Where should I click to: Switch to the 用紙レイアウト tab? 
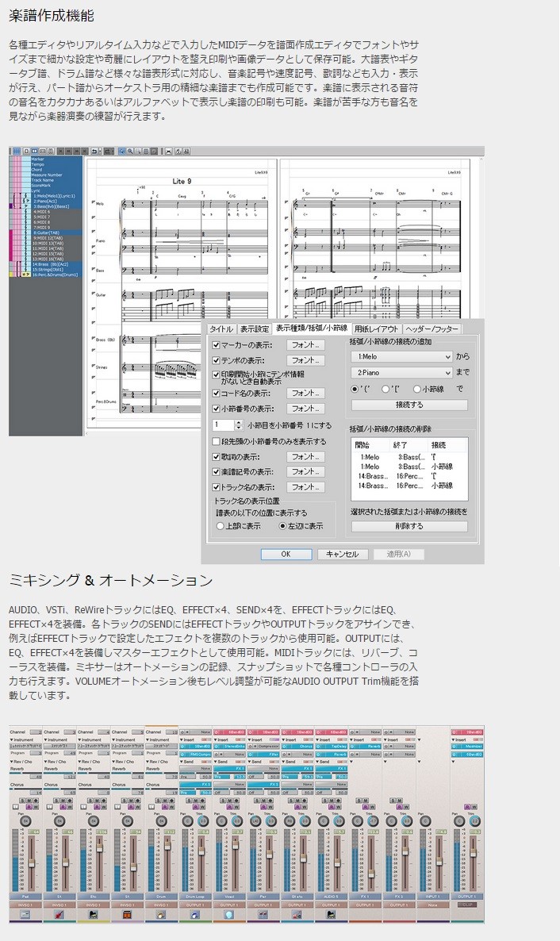pos(377,328)
